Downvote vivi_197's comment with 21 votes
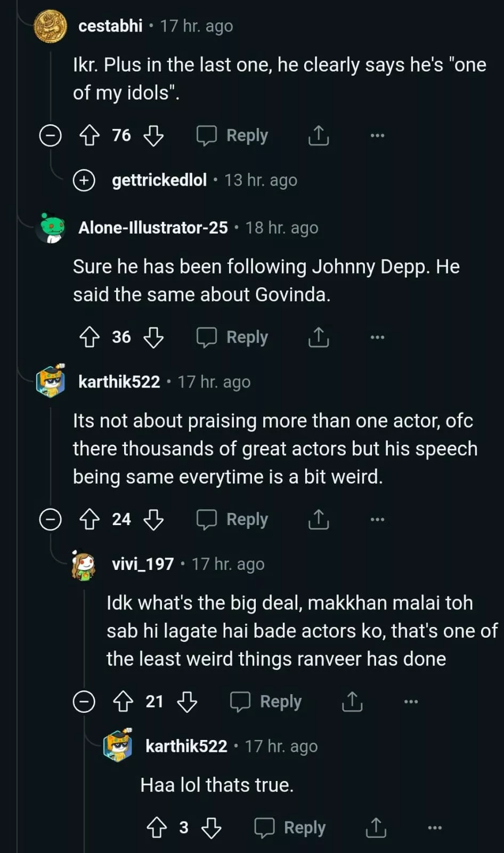 tap(187, 702)
